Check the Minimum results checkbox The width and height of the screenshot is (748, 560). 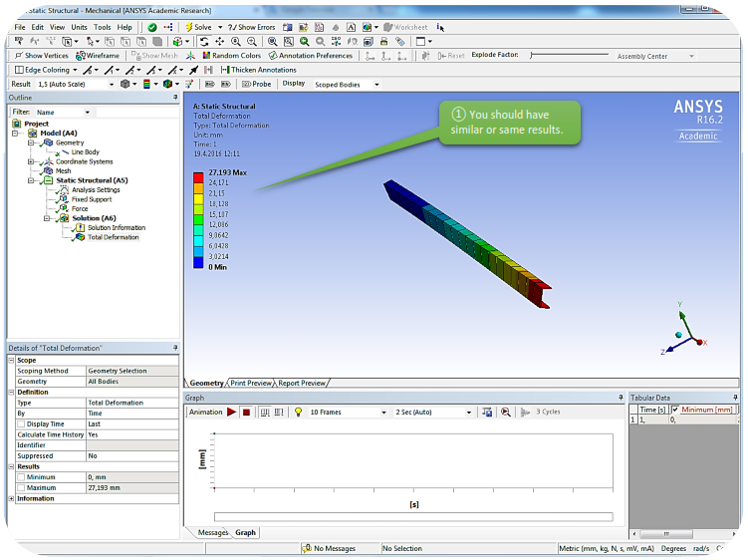[x=21, y=478]
